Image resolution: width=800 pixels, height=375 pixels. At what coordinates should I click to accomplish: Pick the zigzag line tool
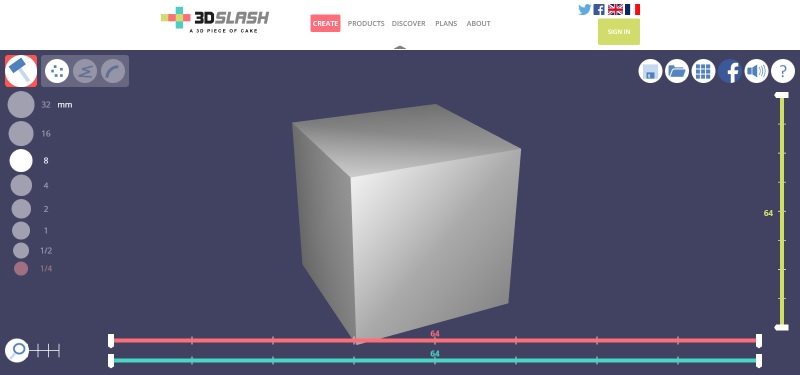[85, 71]
